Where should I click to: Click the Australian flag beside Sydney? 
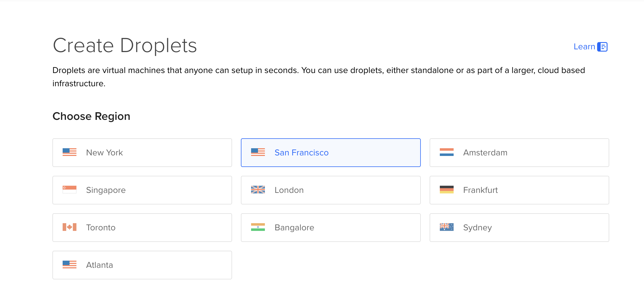(447, 227)
